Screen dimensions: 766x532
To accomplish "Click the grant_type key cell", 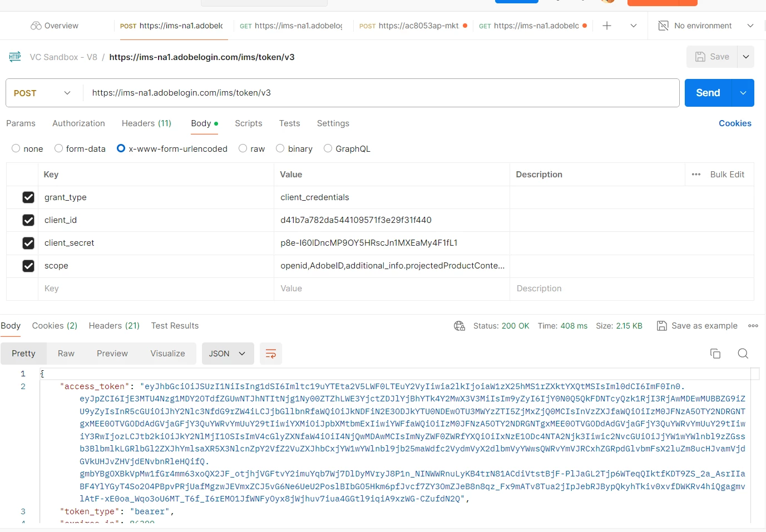I will [156, 197].
